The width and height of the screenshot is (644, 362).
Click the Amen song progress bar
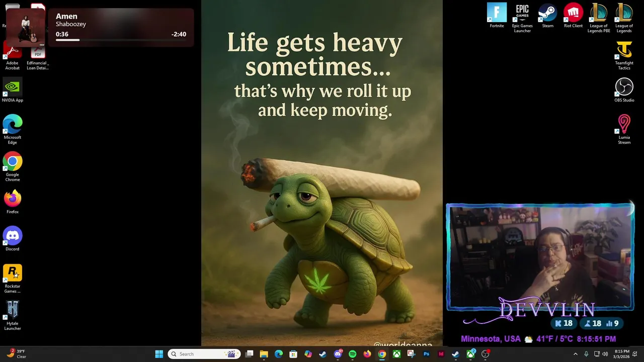coord(121,40)
